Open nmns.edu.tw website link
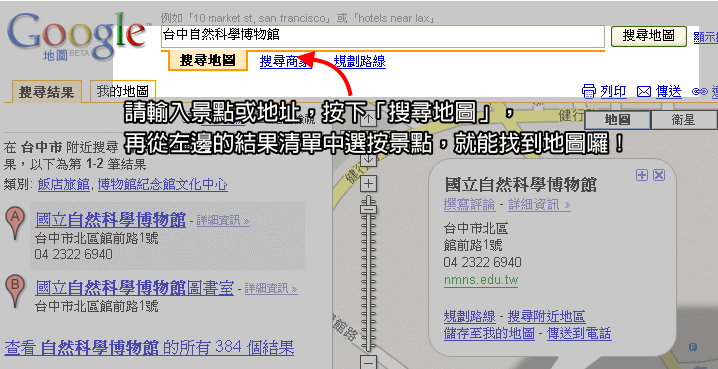 (481, 280)
